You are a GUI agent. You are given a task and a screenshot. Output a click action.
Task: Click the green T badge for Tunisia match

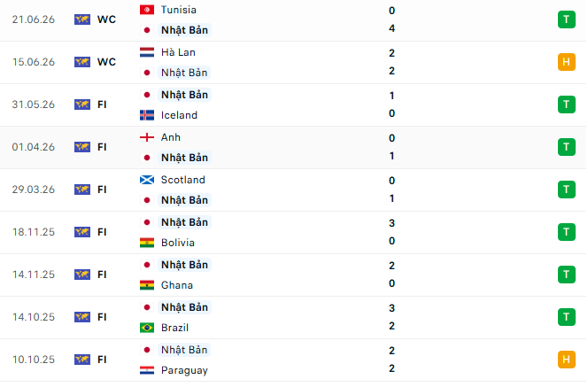point(566,19)
